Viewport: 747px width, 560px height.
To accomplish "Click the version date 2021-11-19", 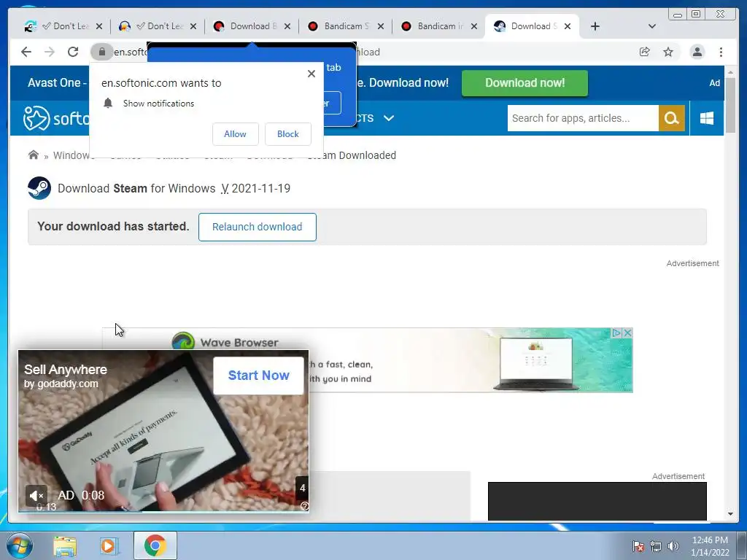I will point(260,189).
